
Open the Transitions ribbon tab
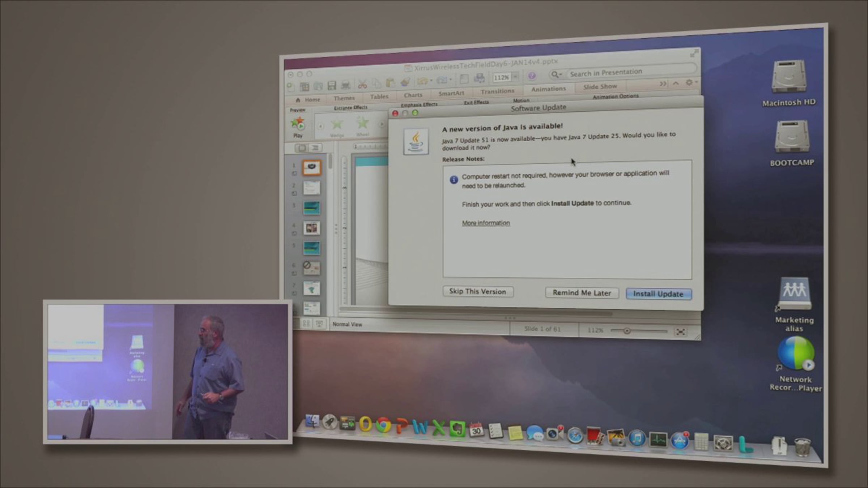497,91
